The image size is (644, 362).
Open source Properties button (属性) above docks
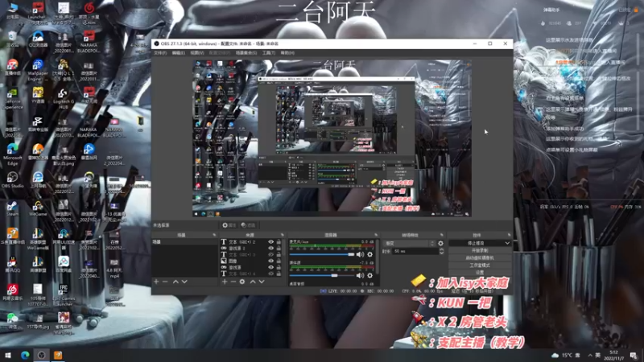coord(229,225)
